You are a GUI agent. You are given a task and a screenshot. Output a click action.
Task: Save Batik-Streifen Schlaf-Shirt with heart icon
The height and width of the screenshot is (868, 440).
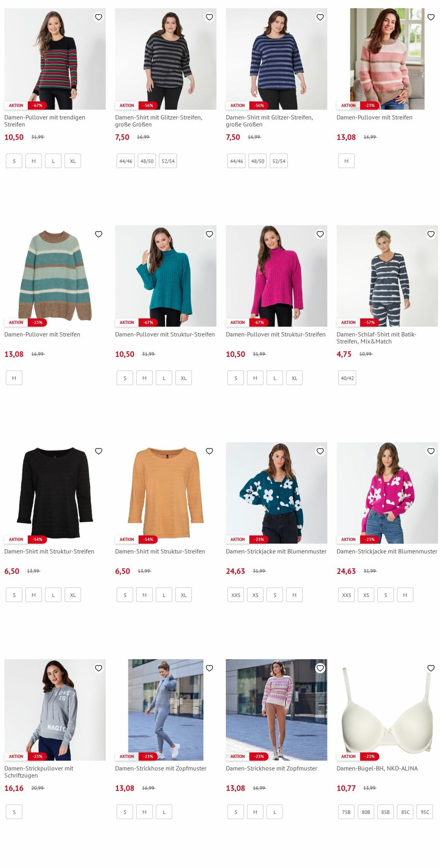tap(431, 234)
